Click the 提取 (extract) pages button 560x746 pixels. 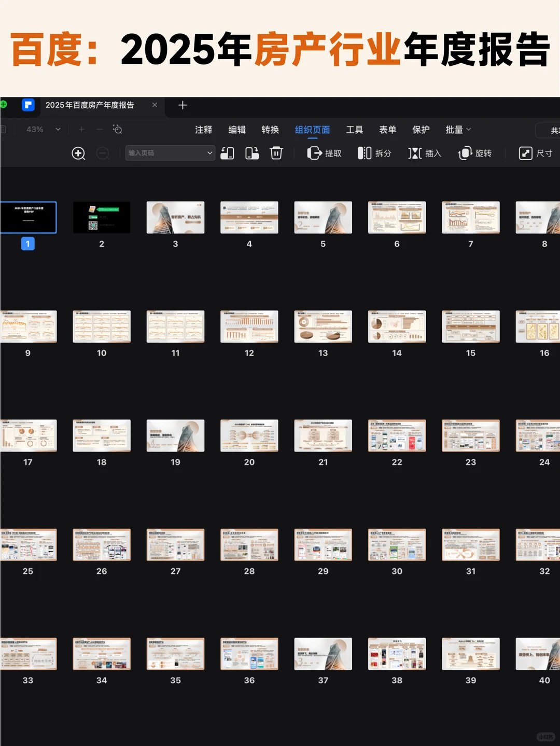(x=325, y=153)
